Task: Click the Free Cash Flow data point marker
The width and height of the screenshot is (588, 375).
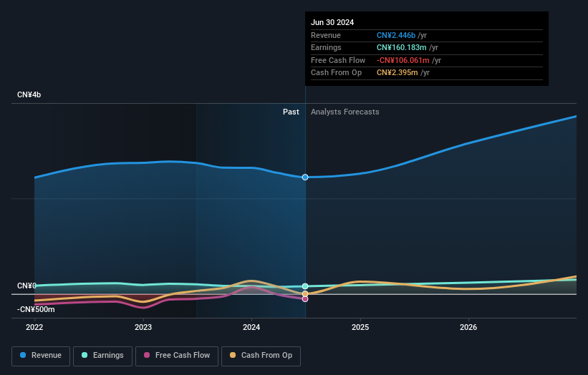Action: [x=305, y=299]
